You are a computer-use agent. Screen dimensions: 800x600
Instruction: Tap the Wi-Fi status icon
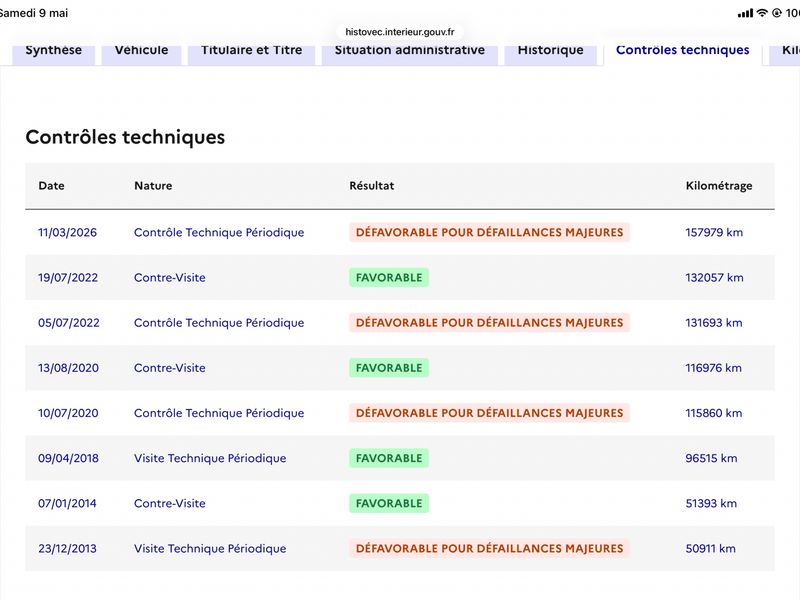coord(762,13)
